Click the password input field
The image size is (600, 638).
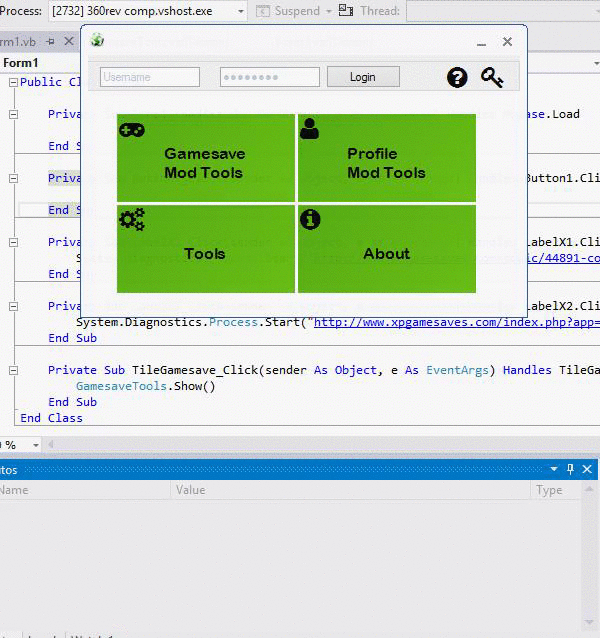(270, 77)
